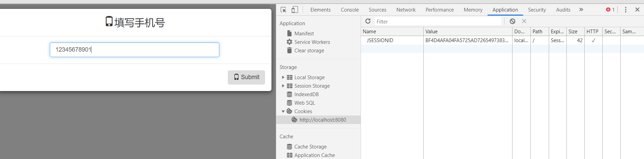The height and width of the screenshot is (159, 644).
Task: Click the red error count indicator
Action: (x=610, y=10)
